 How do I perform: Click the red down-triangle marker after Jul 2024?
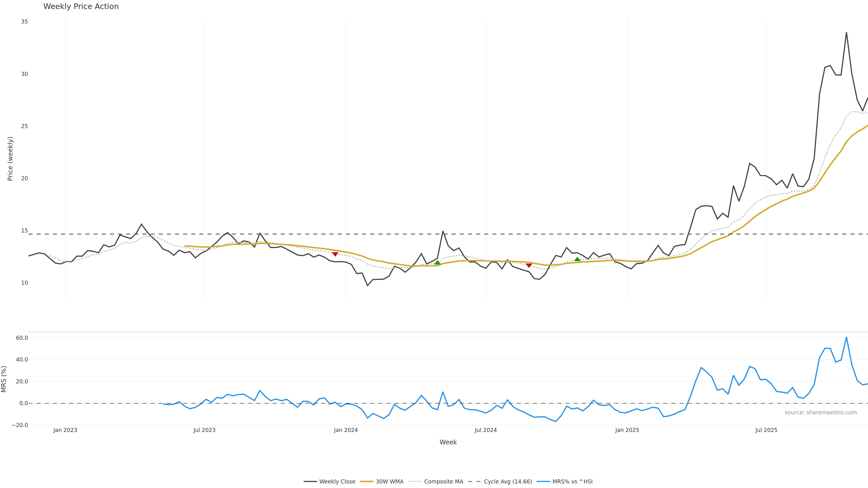click(529, 265)
